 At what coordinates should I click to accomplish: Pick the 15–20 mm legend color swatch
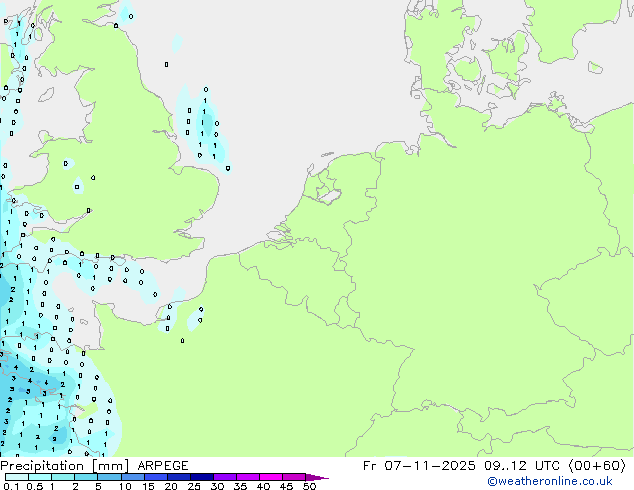155,477
